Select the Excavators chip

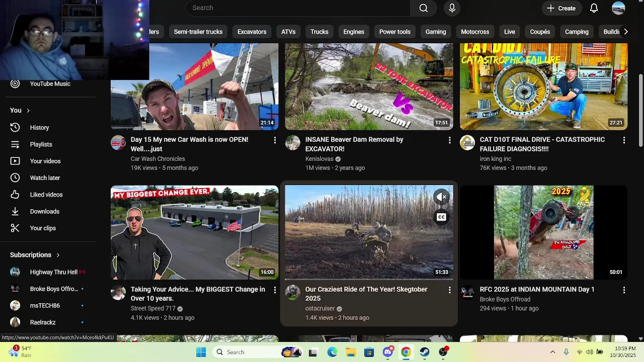(252, 32)
